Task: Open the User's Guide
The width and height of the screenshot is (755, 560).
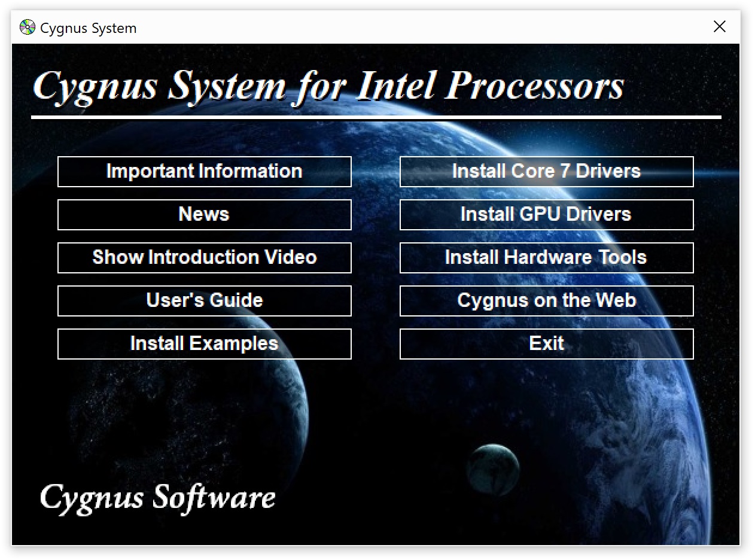Action: (x=205, y=301)
